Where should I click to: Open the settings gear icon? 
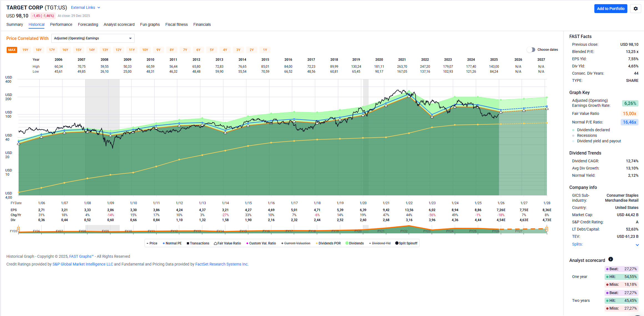pyautogui.click(x=635, y=9)
